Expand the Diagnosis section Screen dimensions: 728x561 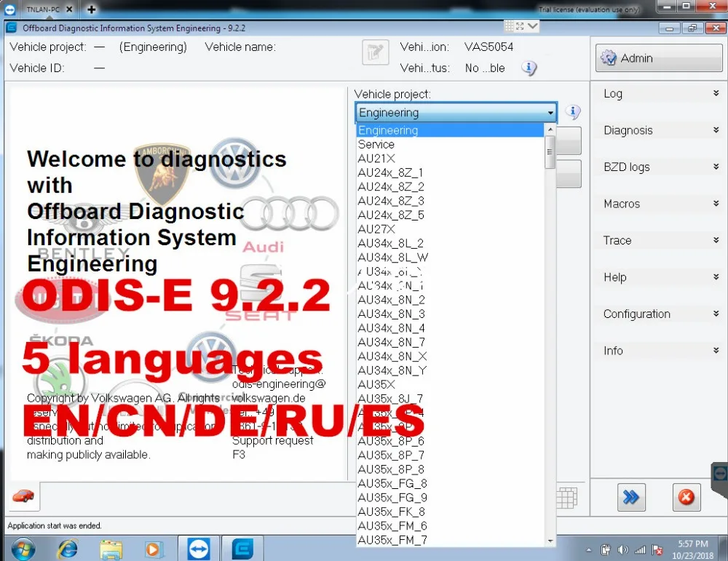(x=659, y=130)
